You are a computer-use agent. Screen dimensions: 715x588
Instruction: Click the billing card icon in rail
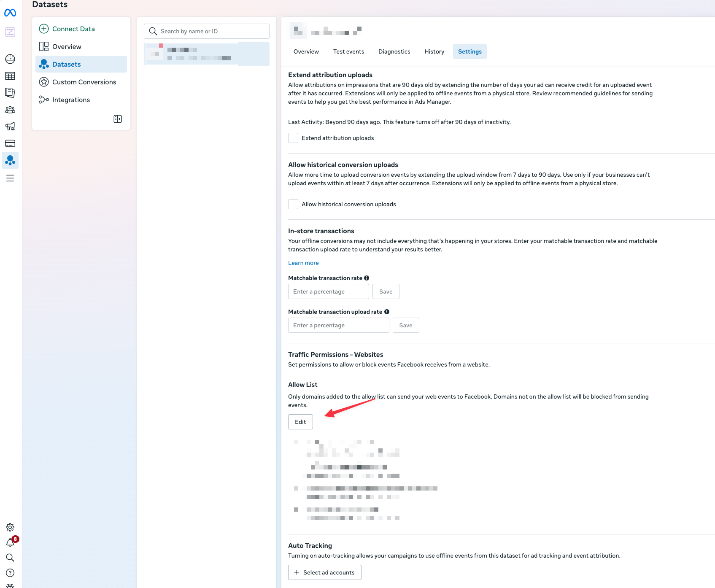(10, 143)
